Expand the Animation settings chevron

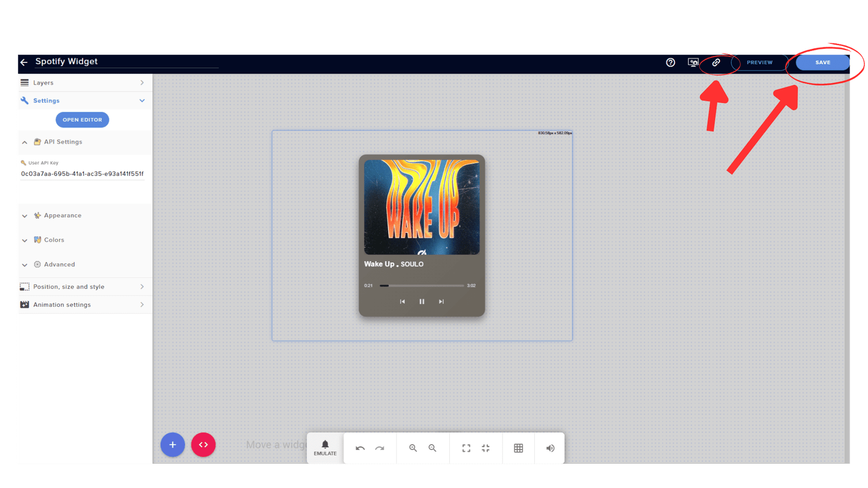point(142,305)
